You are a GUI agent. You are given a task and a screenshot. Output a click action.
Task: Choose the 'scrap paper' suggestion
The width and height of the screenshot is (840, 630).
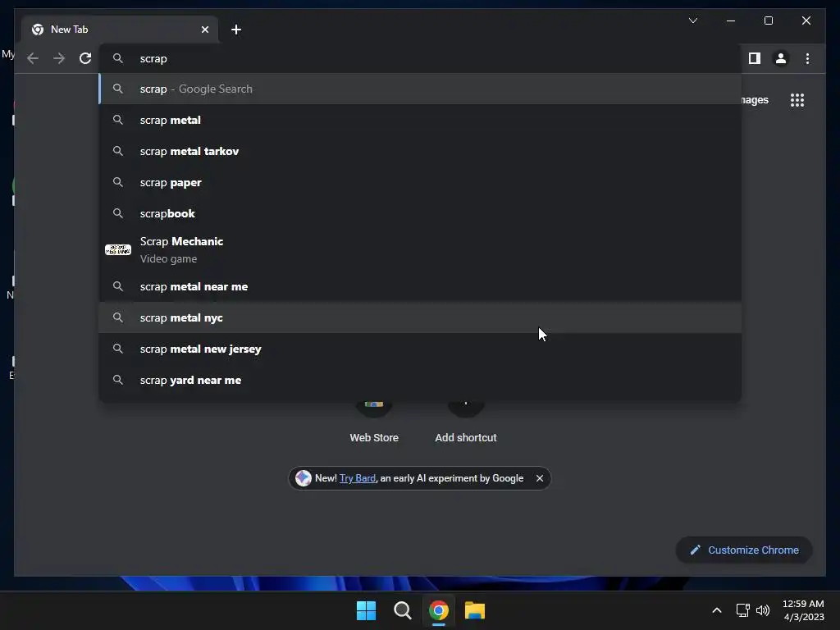pos(421,182)
